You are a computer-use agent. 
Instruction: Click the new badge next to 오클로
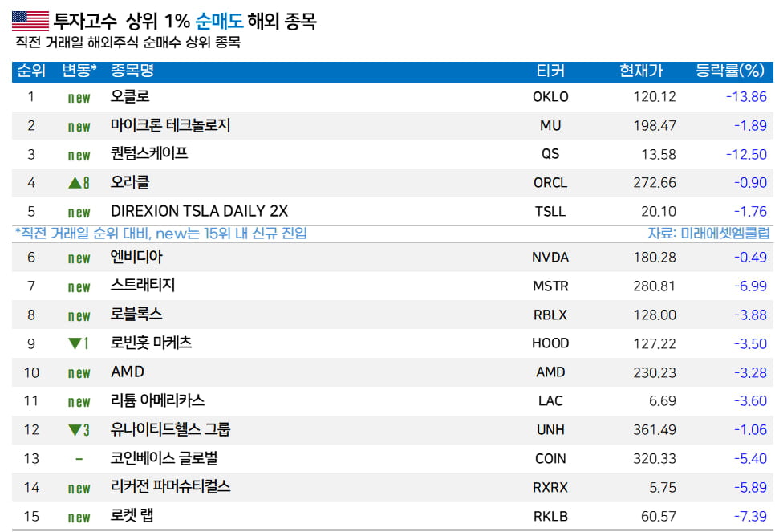79,97
